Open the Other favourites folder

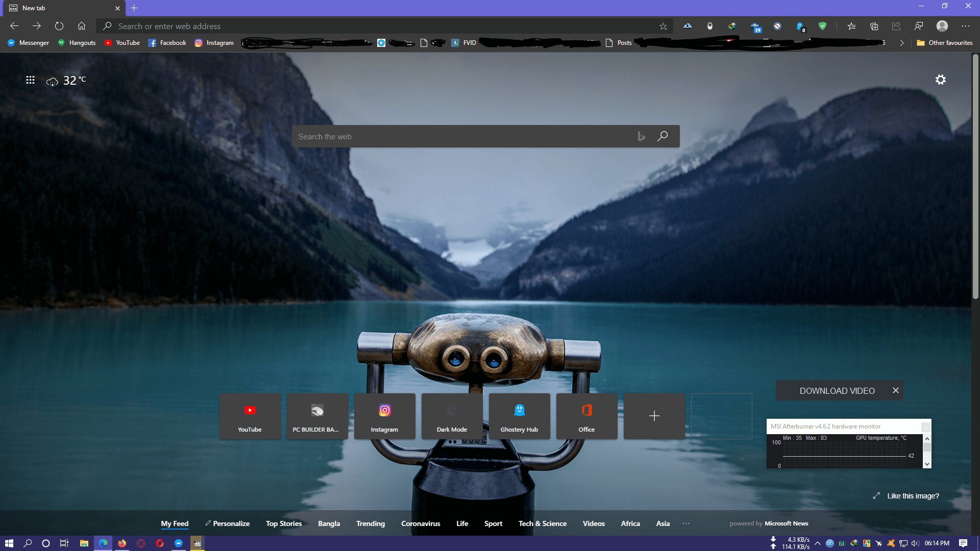click(945, 43)
